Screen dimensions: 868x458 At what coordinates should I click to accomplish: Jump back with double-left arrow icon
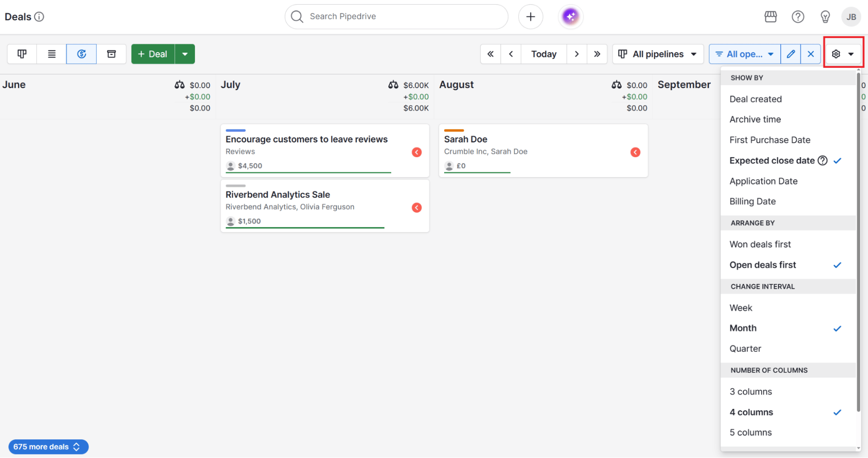(490, 54)
